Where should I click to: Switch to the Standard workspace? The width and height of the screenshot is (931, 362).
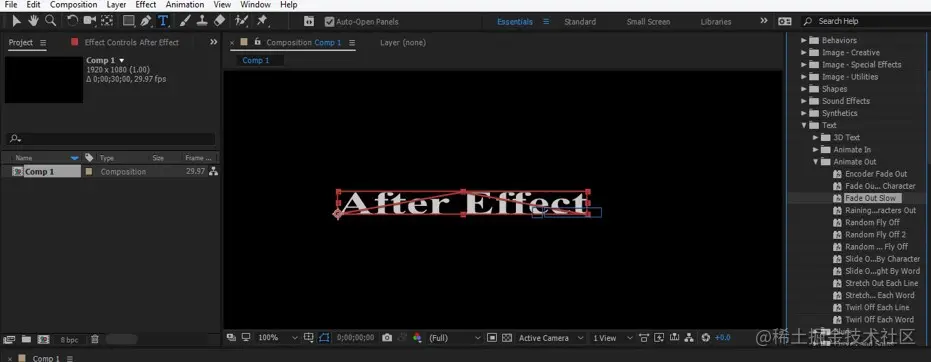coord(580,21)
